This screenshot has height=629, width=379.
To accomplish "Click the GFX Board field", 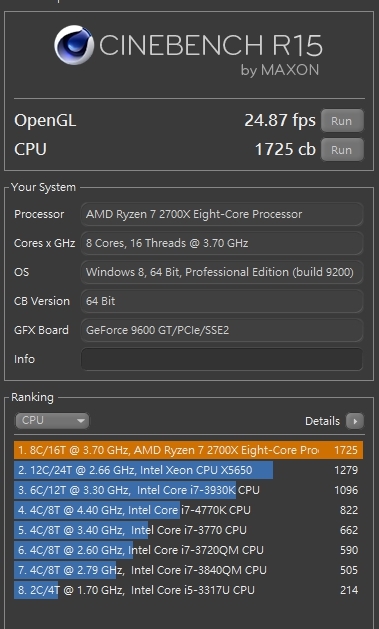I will 222,330.
